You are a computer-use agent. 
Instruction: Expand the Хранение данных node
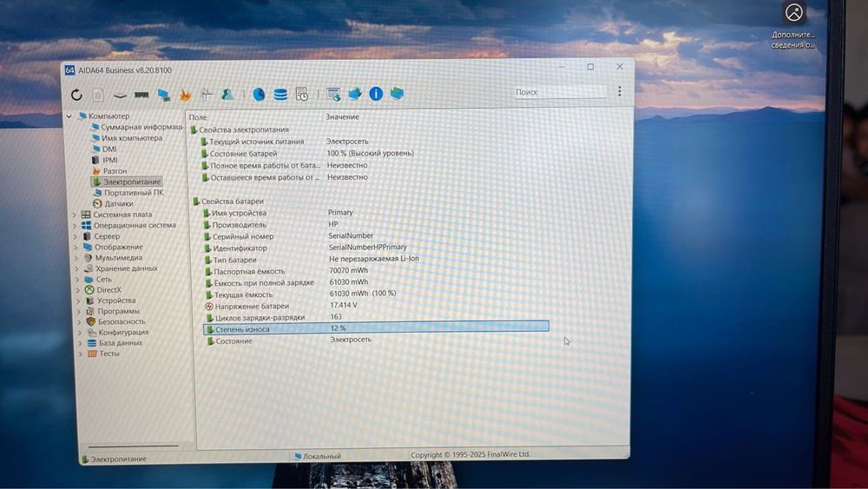(x=77, y=268)
